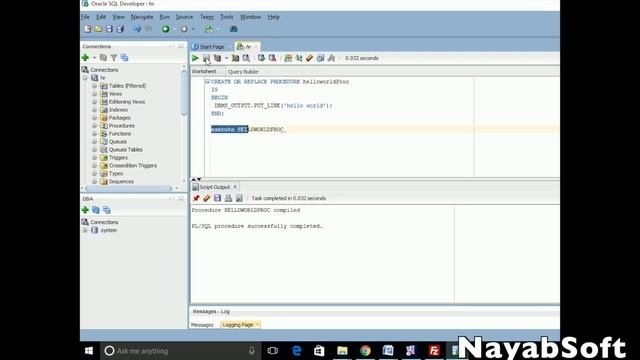Collapse the hr connection node
This screenshot has height=360, width=640.
(x=85, y=78)
